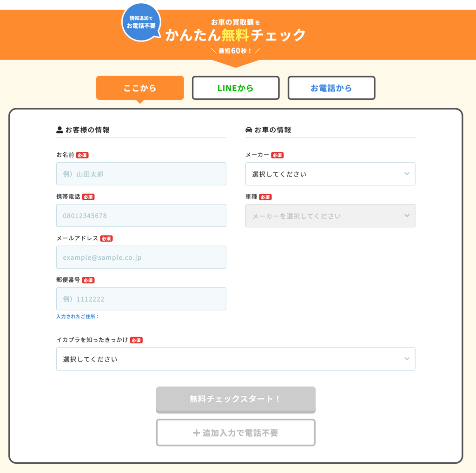
Task: Click the person icon beside お客様の情報
Action: 59,130
